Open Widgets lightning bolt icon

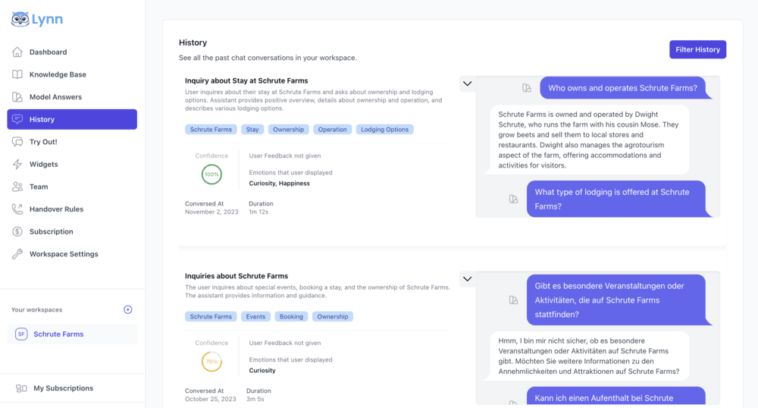point(18,164)
